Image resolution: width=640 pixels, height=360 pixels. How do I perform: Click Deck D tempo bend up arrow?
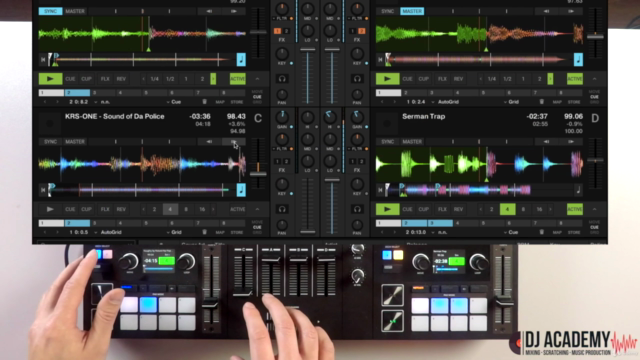coord(571,142)
